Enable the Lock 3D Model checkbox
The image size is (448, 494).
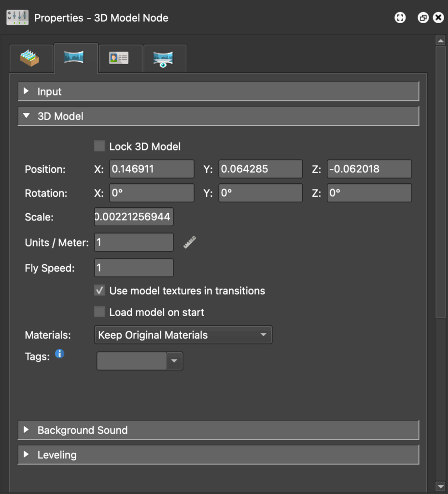click(x=100, y=146)
